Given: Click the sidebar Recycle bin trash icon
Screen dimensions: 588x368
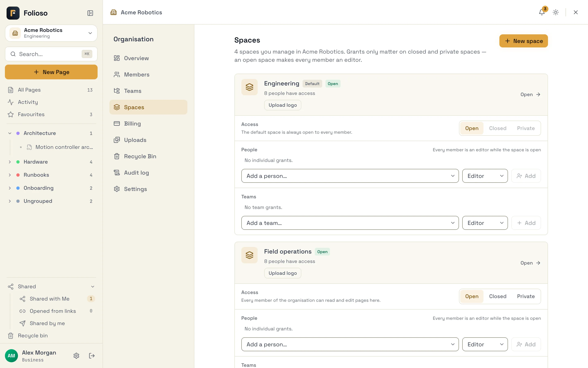Looking at the screenshot, I should click(10, 336).
